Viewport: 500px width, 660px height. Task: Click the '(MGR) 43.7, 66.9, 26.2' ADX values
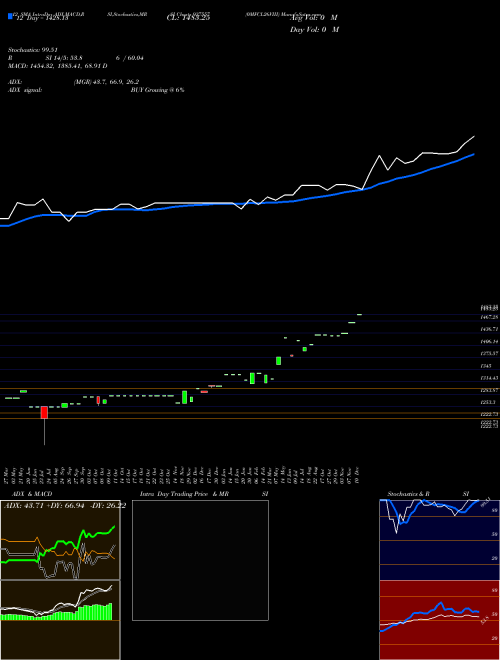[x=106, y=82]
